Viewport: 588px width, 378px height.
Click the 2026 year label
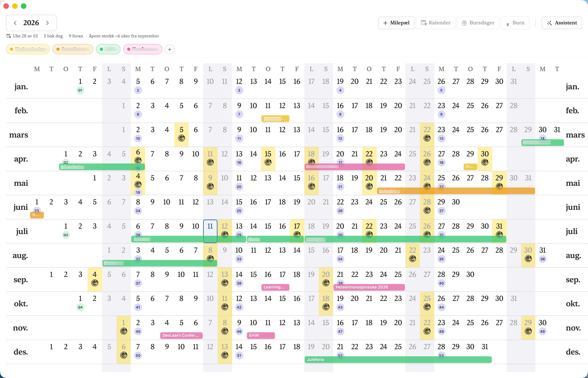pos(31,23)
